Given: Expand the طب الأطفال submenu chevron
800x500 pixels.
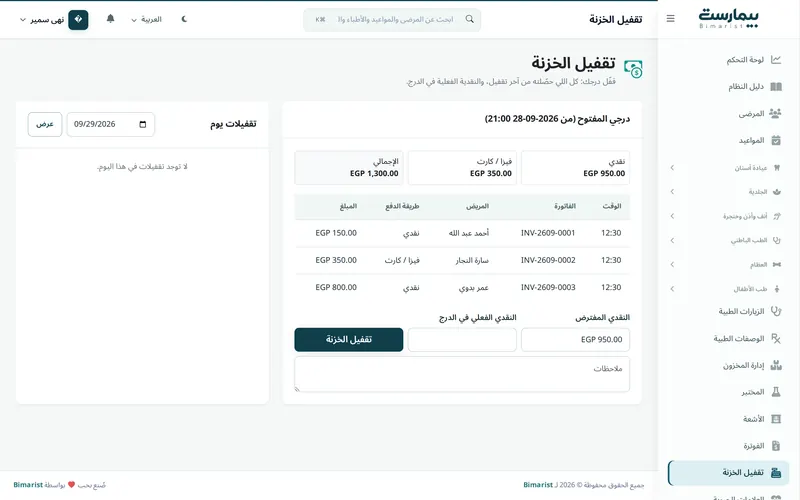Looking at the screenshot, I should coord(672,289).
